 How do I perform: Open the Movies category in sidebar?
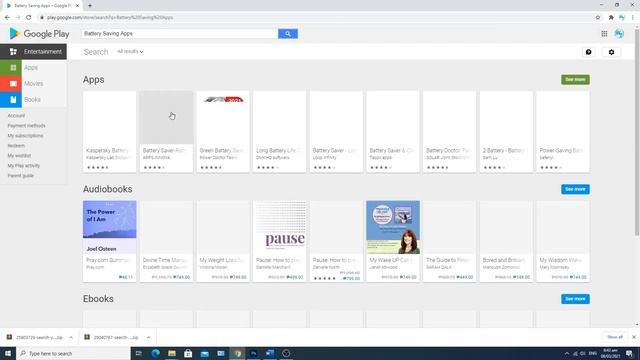point(33,84)
